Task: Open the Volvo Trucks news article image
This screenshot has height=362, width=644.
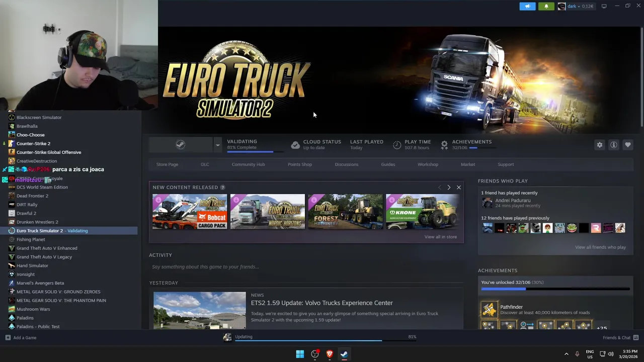Action: (x=200, y=310)
